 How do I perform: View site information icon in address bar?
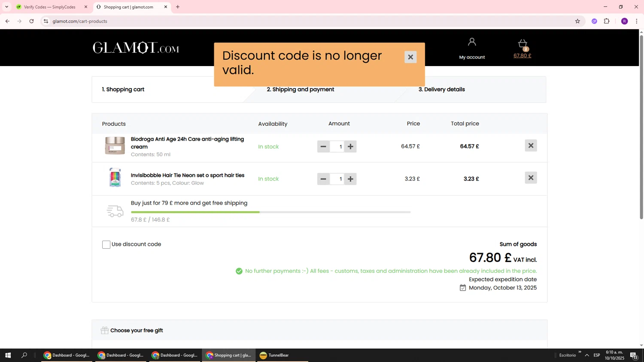coord(46,21)
